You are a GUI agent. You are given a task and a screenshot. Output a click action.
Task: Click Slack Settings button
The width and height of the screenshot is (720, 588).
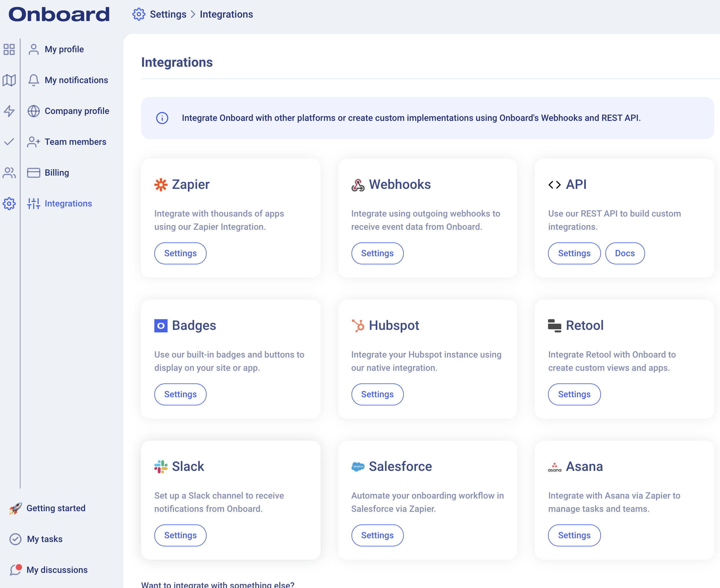(180, 535)
